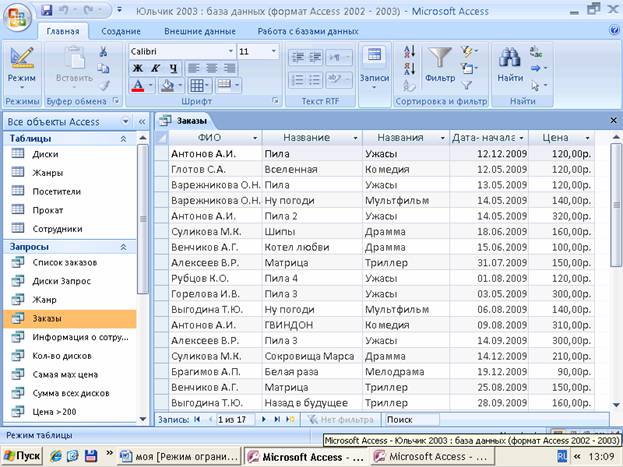
Task: Open ФИО column filter dropdown
Action: point(255,138)
